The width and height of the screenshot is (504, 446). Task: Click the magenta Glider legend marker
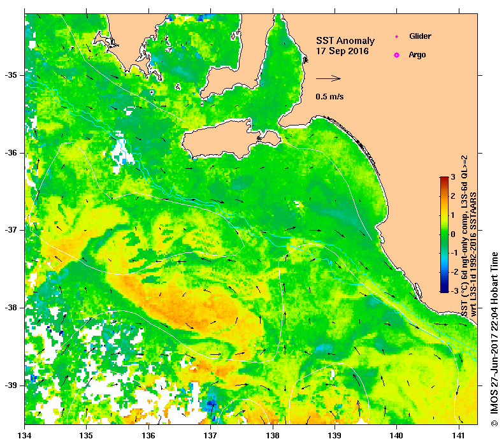click(397, 36)
